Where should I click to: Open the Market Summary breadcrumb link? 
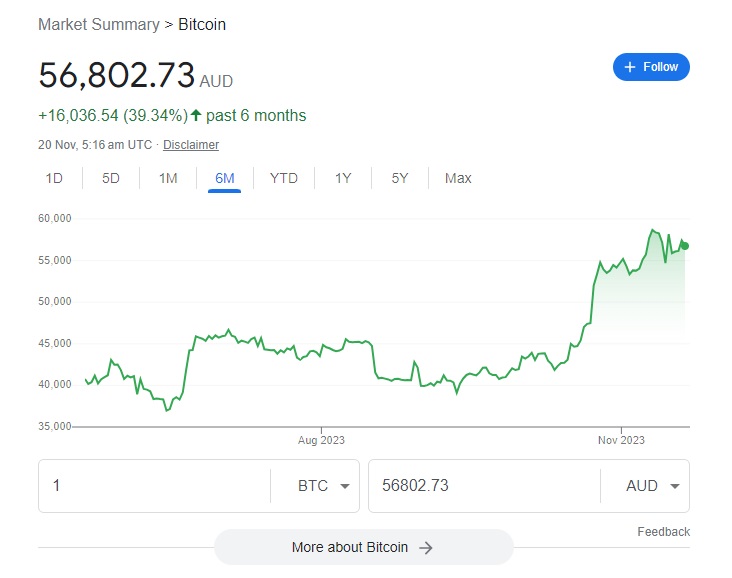(x=99, y=24)
